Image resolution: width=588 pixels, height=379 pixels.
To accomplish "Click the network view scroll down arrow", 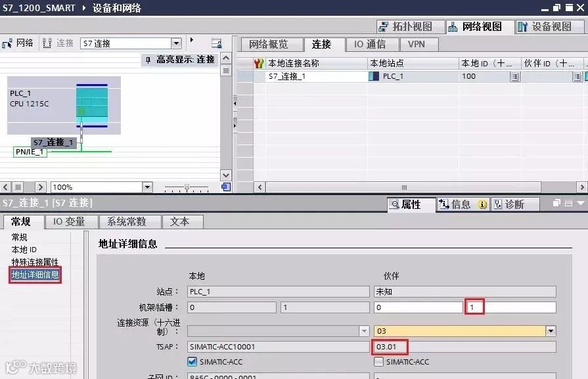I will tap(226, 175).
